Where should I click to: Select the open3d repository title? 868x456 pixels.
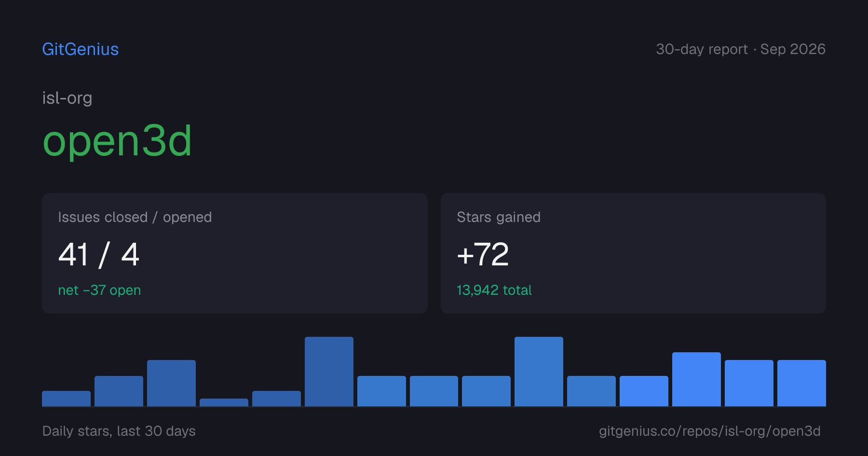point(118,140)
